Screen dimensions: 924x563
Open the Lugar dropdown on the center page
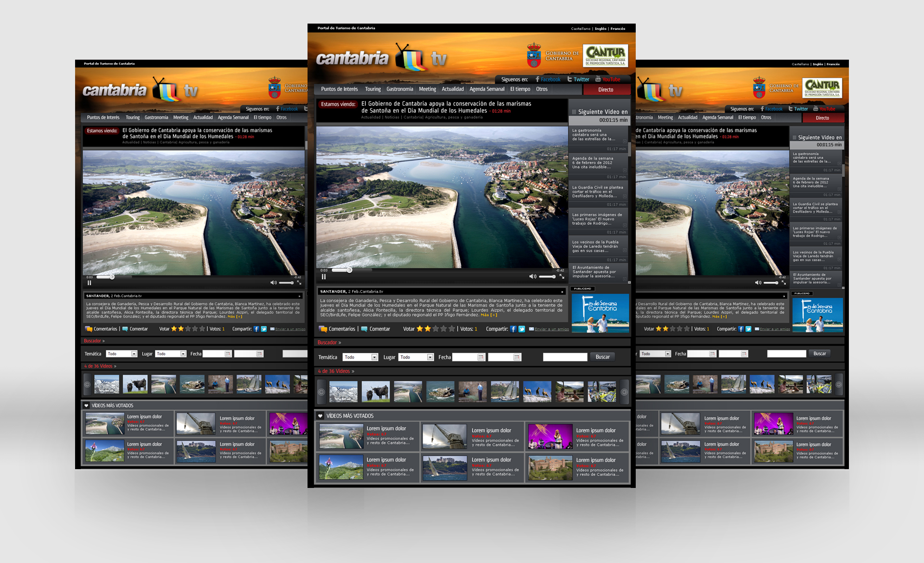pyautogui.click(x=416, y=357)
